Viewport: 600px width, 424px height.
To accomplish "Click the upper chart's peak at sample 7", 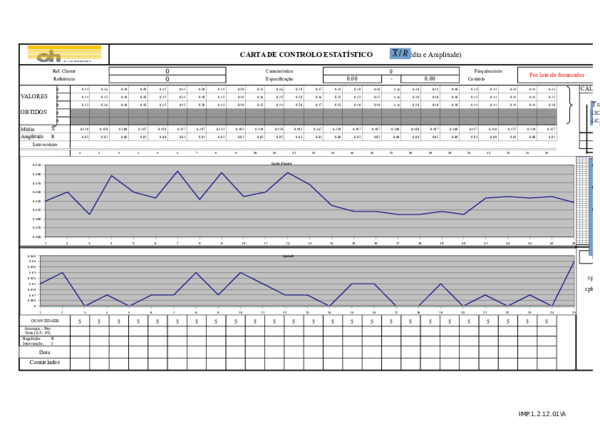I will 177,171.
